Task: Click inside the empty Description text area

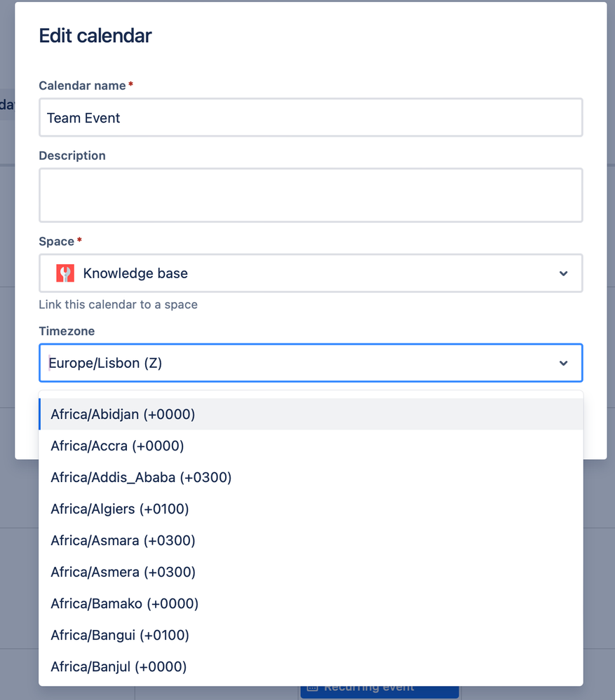Action: [311, 195]
